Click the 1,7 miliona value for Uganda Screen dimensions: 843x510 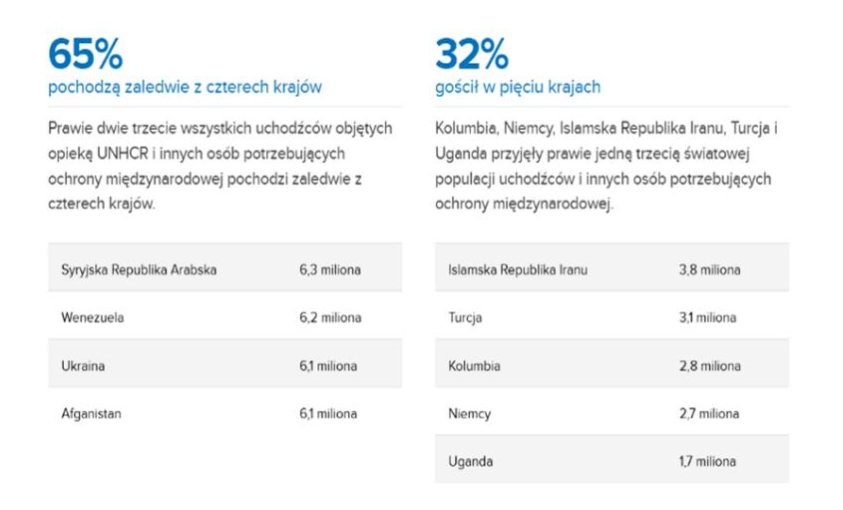[708, 461]
